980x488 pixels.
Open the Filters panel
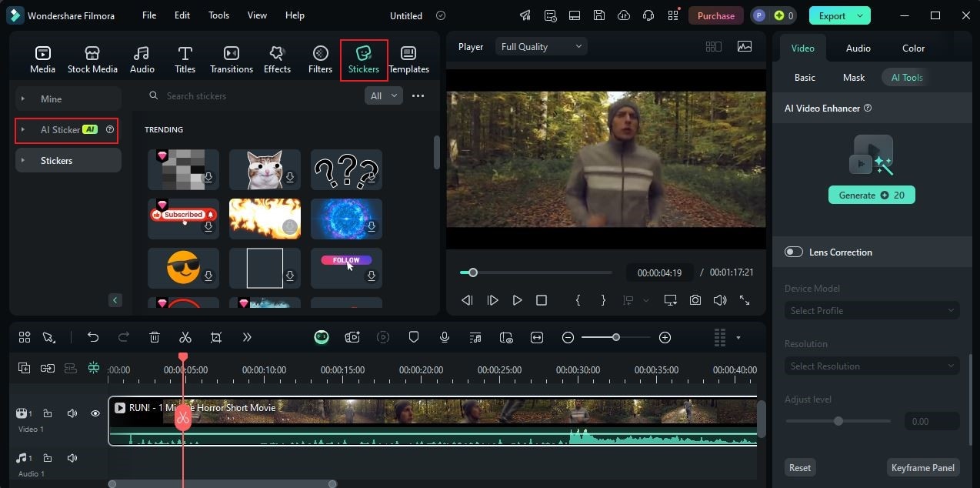coord(320,59)
